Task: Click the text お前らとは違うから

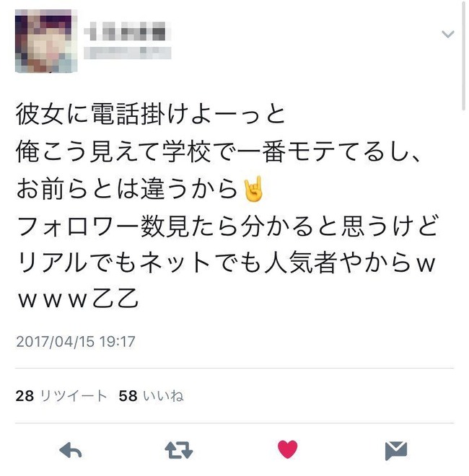Action: pyautogui.click(x=127, y=189)
